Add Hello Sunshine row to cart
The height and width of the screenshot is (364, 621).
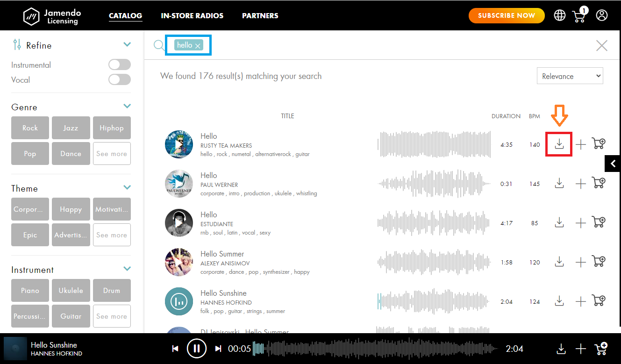(599, 300)
